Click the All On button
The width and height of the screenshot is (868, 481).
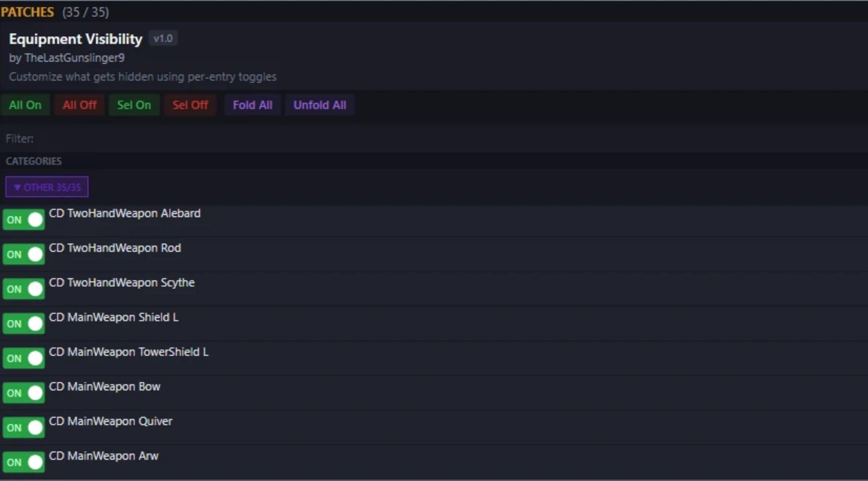[x=25, y=105]
